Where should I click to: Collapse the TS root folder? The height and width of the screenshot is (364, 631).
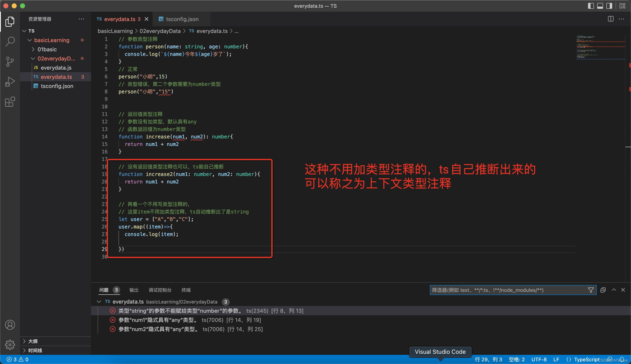(x=24, y=31)
